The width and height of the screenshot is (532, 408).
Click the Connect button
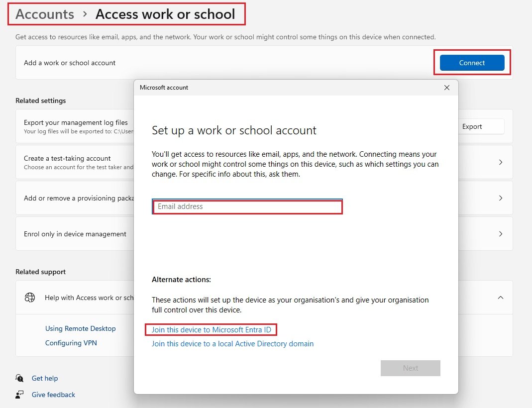(x=472, y=63)
